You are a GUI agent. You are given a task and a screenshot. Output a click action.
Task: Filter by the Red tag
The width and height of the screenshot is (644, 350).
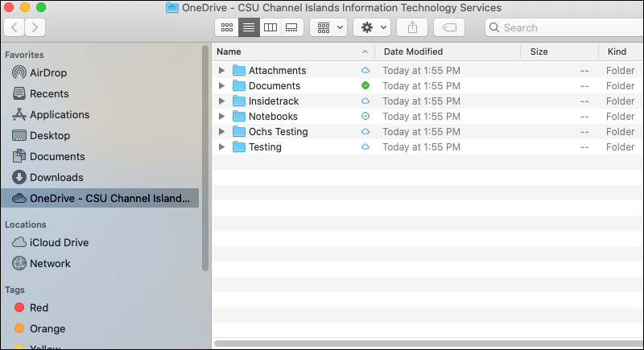(31, 307)
